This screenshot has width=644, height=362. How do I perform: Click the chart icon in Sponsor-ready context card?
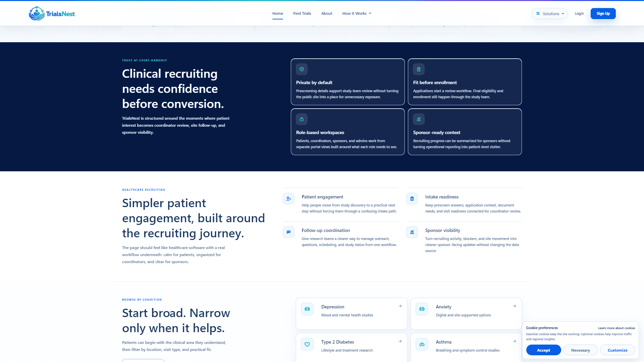click(x=419, y=119)
